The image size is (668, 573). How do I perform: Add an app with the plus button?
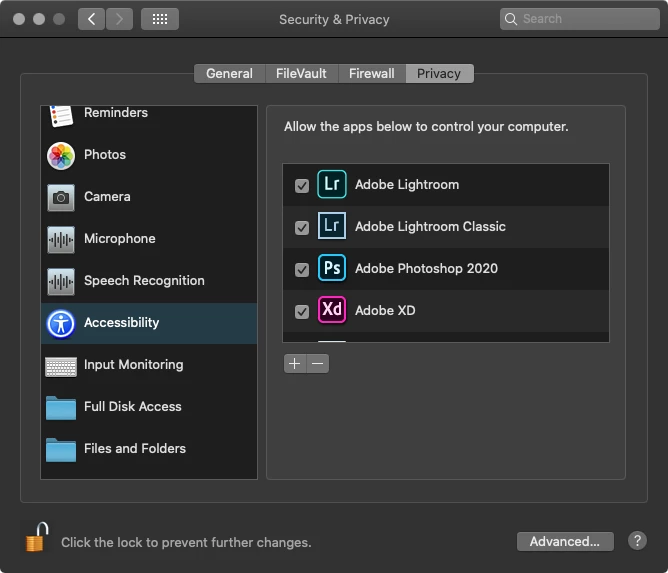click(x=295, y=364)
